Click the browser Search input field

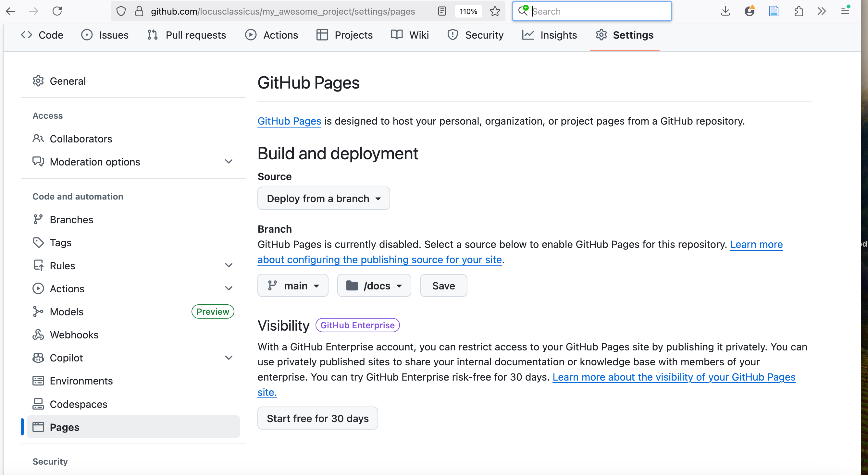click(x=596, y=11)
